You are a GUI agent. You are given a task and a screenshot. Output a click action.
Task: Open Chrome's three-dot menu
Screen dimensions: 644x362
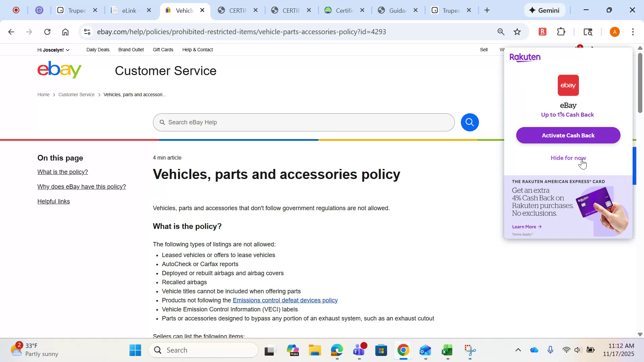pos(633,32)
